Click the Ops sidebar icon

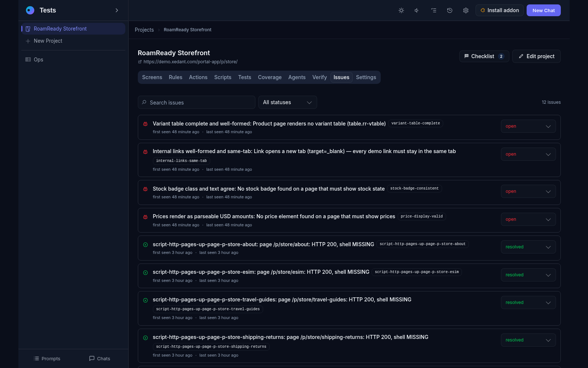tap(28, 60)
